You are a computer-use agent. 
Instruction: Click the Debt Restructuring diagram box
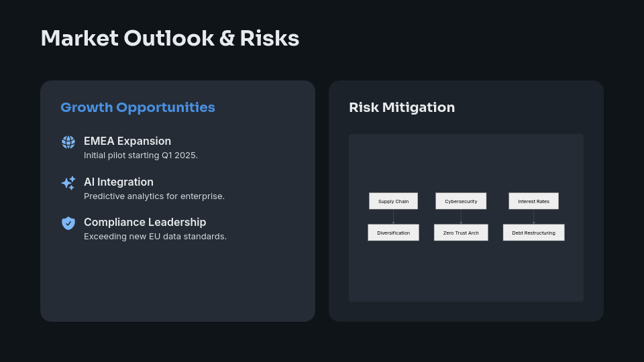coord(533,233)
